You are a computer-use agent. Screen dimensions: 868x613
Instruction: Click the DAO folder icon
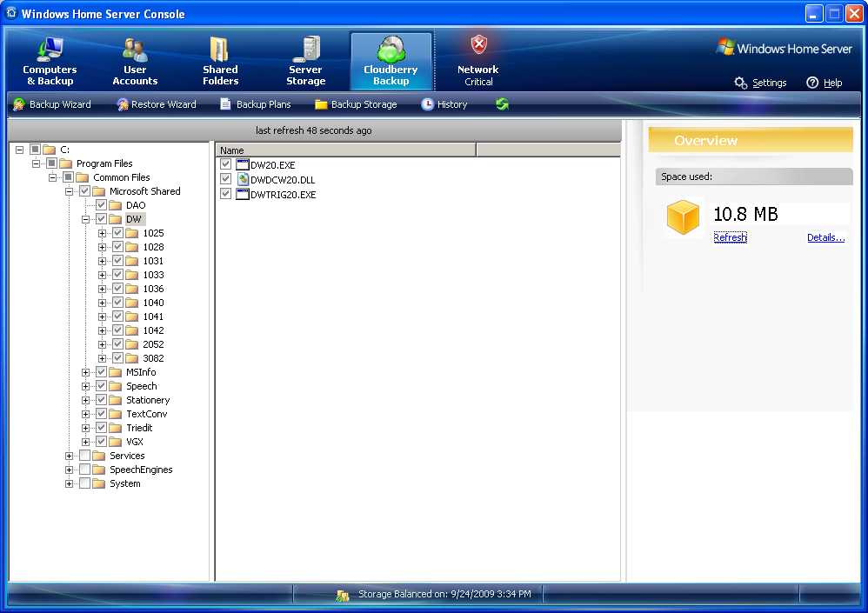click(x=115, y=205)
